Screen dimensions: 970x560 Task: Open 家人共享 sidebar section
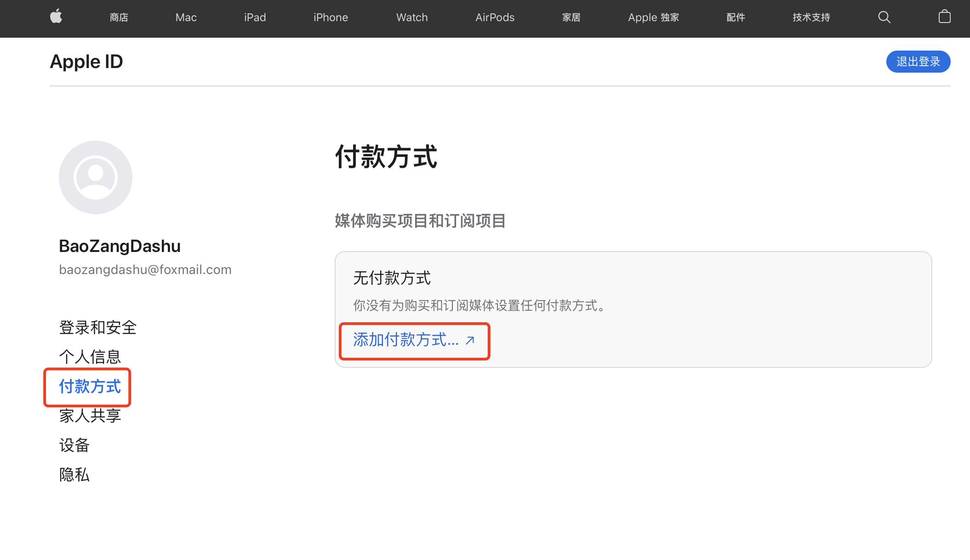pyautogui.click(x=90, y=416)
